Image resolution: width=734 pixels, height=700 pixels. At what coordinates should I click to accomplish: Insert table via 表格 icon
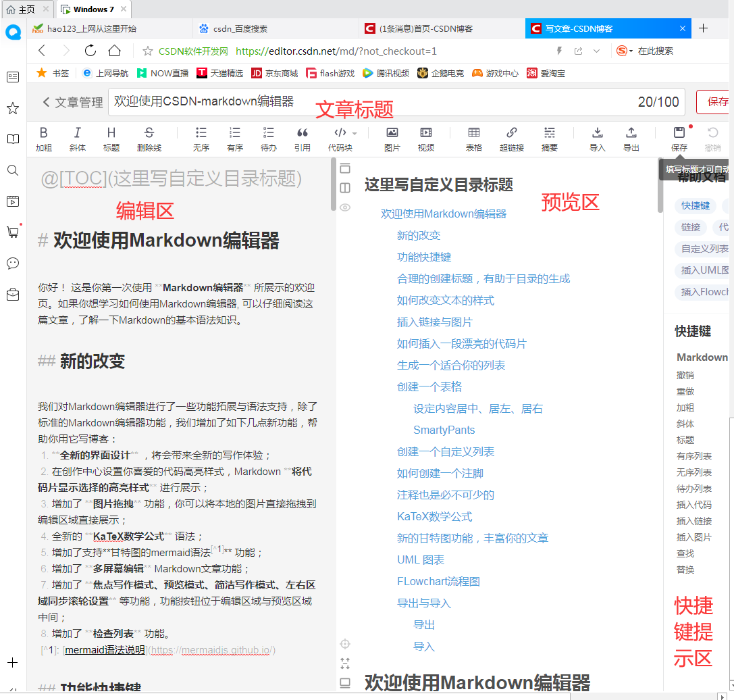tap(474, 139)
